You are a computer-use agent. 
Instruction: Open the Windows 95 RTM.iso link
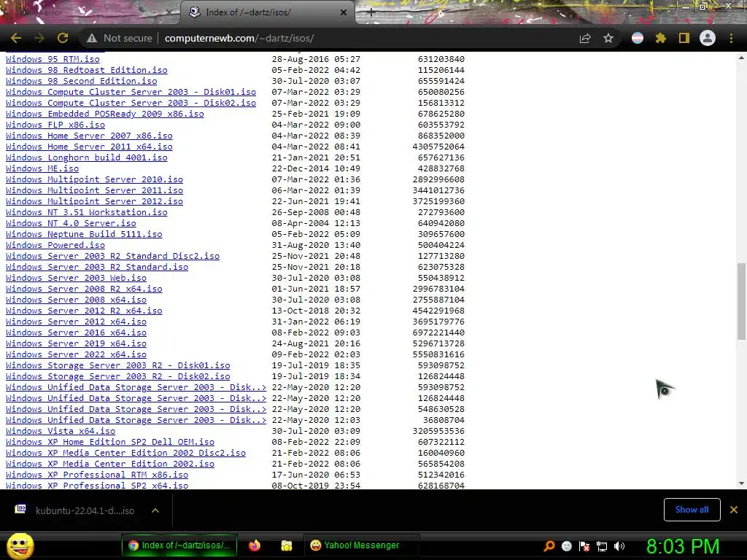(53, 59)
